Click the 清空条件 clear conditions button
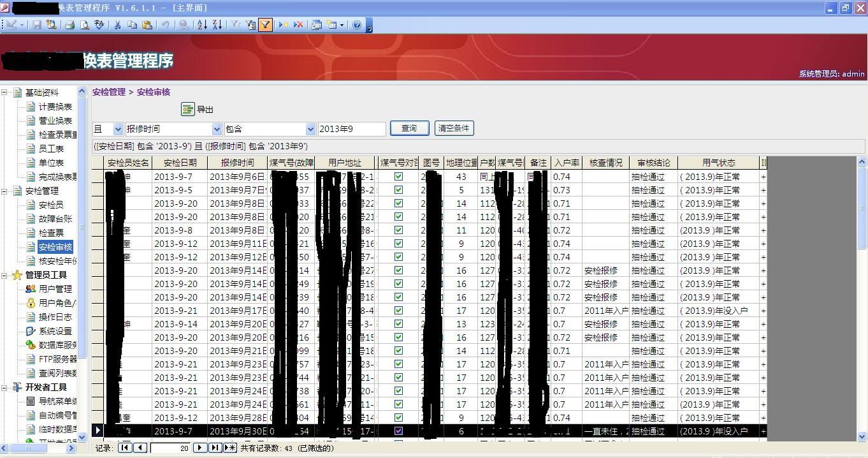The width and height of the screenshot is (868, 458). click(x=454, y=128)
